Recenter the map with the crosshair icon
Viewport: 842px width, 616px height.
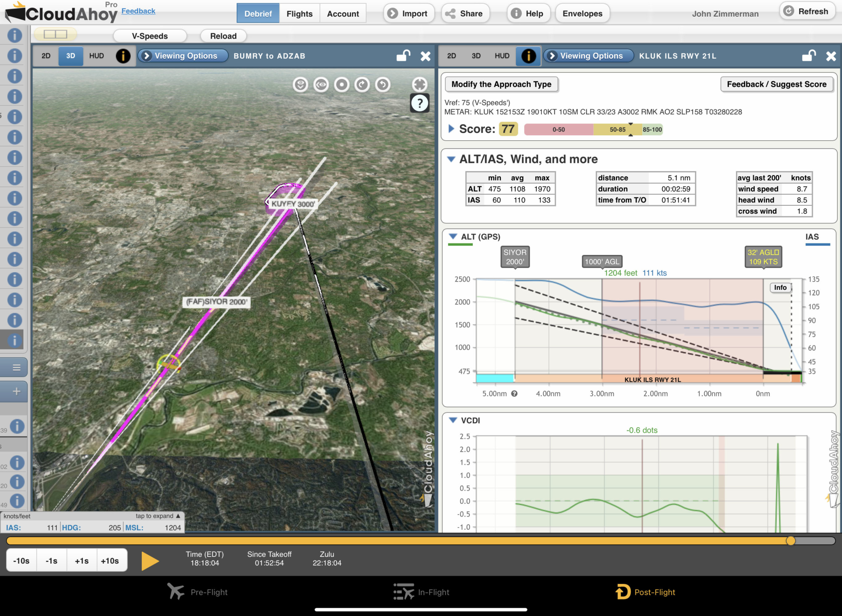[420, 85]
